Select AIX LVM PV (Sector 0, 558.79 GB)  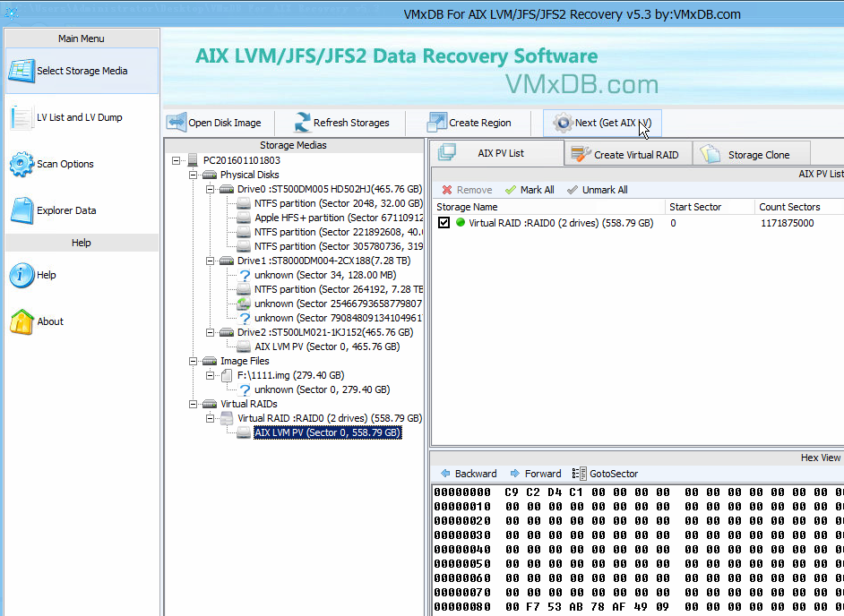click(327, 433)
